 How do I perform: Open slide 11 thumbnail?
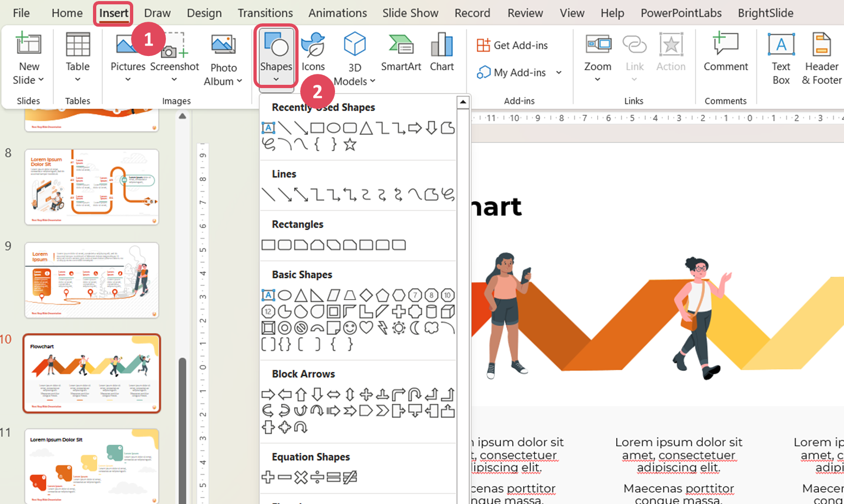coord(92,466)
